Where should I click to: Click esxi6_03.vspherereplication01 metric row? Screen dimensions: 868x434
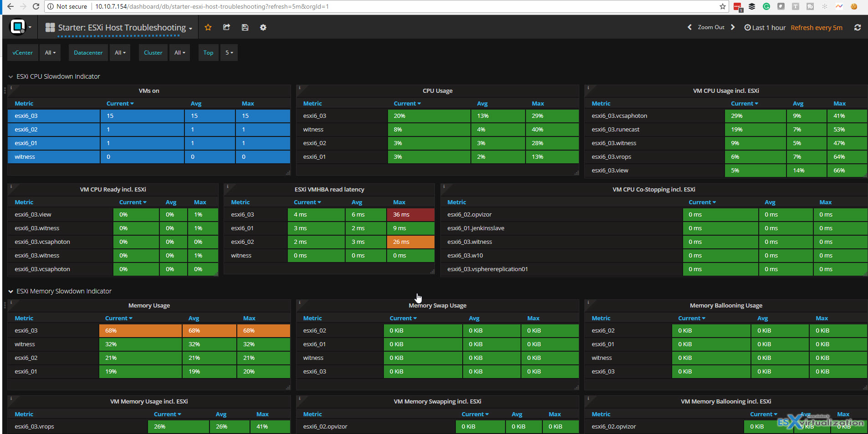tap(654, 269)
